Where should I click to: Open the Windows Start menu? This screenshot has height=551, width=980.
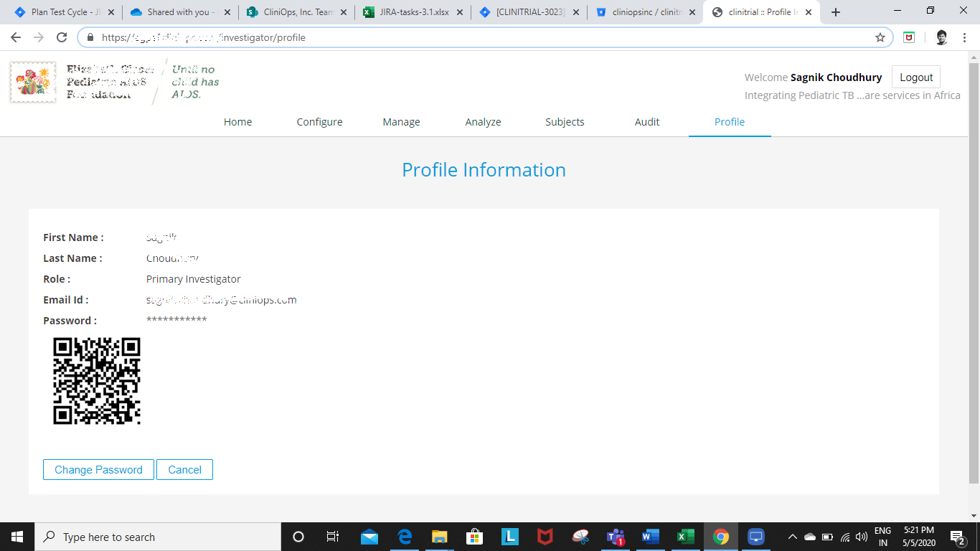tap(17, 537)
